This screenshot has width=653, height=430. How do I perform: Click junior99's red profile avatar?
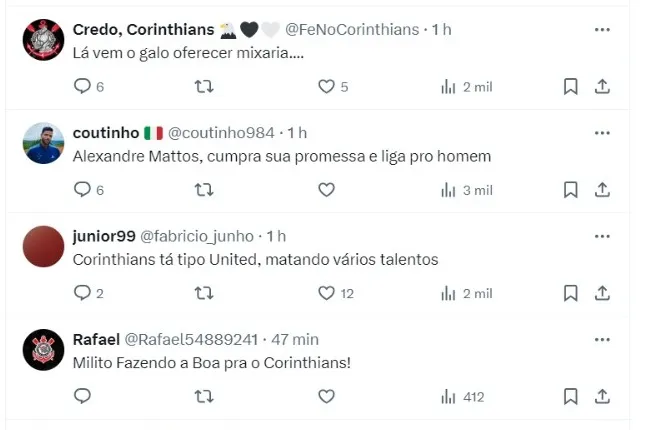point(43,246)
